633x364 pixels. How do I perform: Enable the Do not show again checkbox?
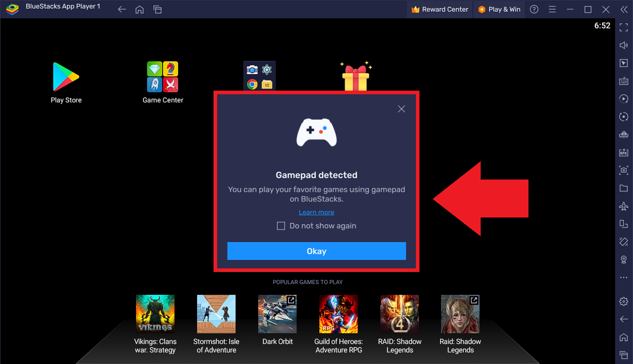[x=281, y=226]
